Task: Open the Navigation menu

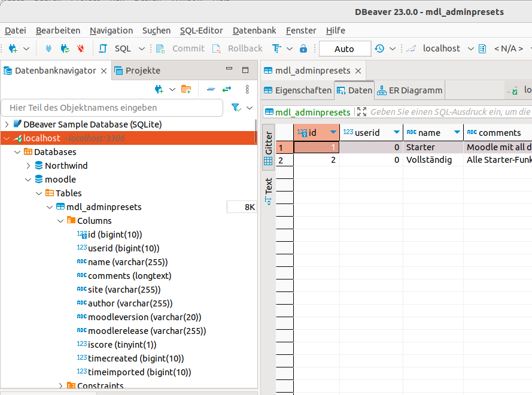Action: click(x=111, y=31)
